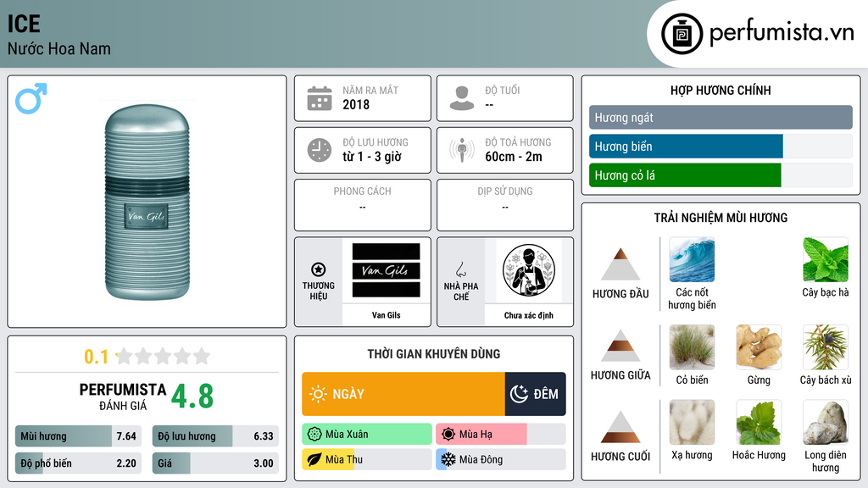Click the Thời gian khuyên dùng heading
Viewport: 868px width, 488px height.
click(x=434, y=353)
